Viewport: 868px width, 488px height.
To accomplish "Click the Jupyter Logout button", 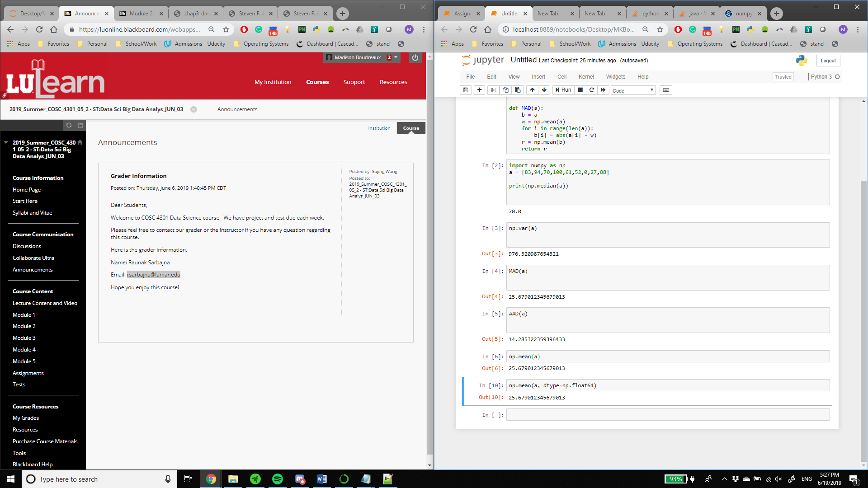I will (828, 61).
